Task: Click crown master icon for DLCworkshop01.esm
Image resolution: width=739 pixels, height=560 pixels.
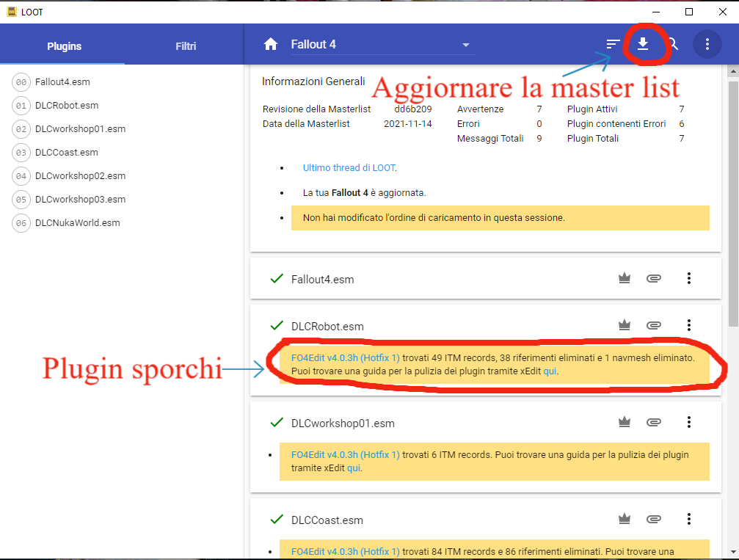Action: click(x=625, y=422)
